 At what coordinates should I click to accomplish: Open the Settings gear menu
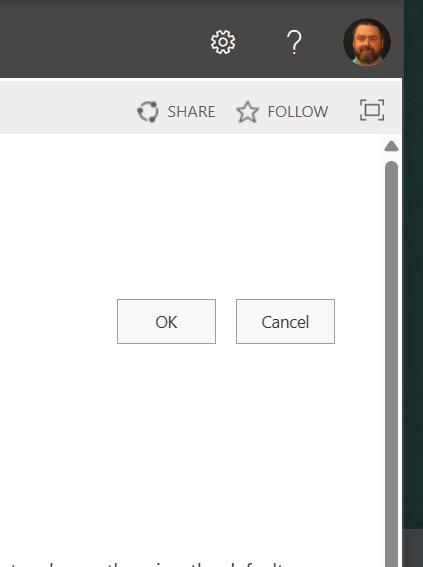pos(223,42)
